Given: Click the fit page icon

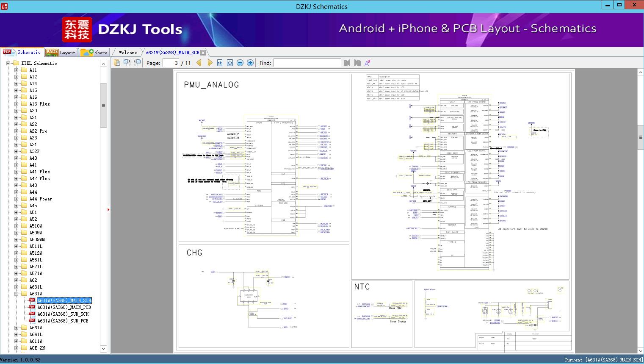Looking at the screenshot, I should coord(230,63).
